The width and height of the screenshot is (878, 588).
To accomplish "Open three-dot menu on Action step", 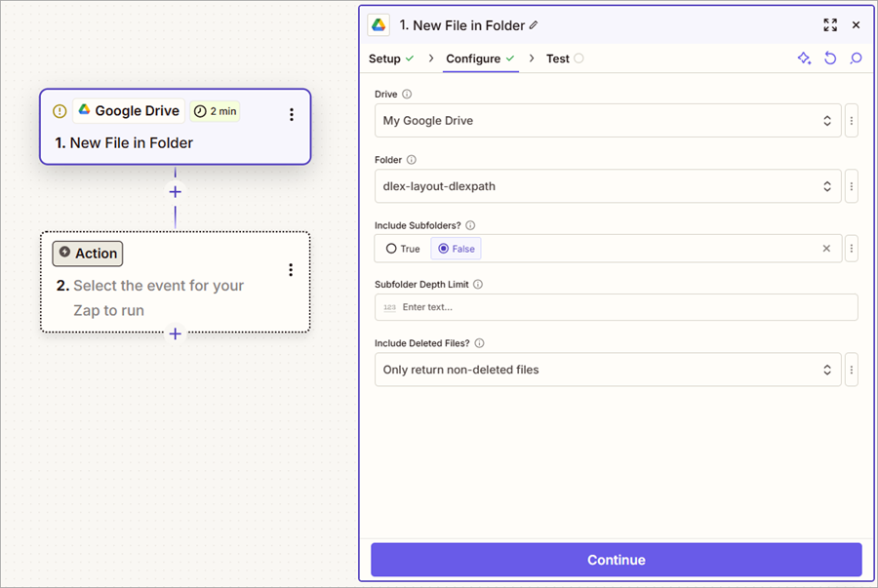I will click(291, 270).
